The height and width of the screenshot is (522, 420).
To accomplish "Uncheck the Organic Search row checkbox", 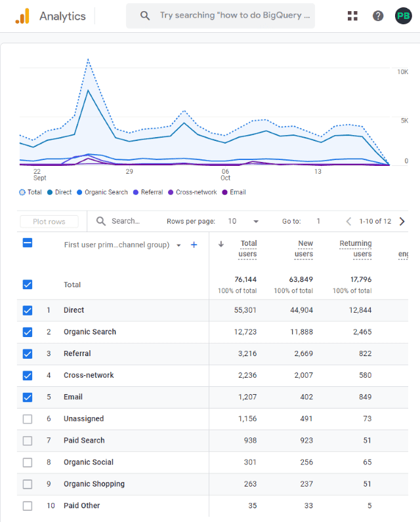I will point(28,332).
